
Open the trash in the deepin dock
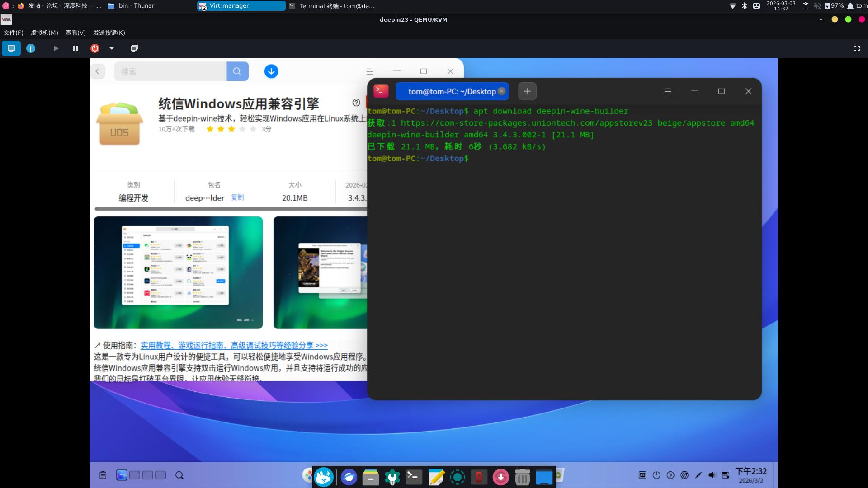[522, 477]
